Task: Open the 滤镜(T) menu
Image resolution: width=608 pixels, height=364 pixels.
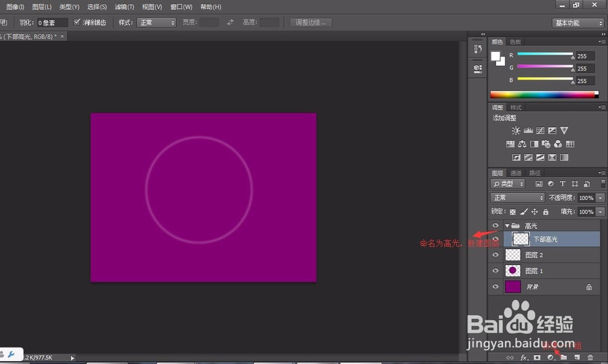Action: pos(124,7)
